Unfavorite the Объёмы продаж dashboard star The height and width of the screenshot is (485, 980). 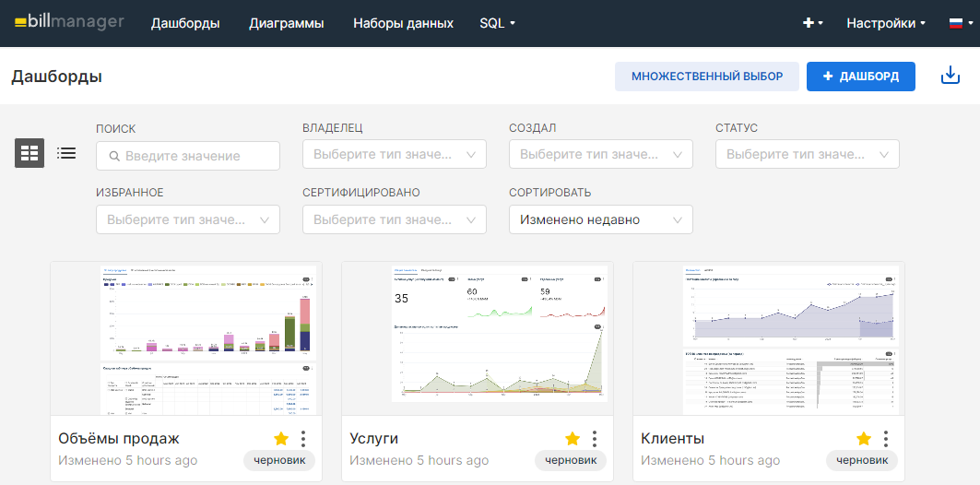point(281,439)
